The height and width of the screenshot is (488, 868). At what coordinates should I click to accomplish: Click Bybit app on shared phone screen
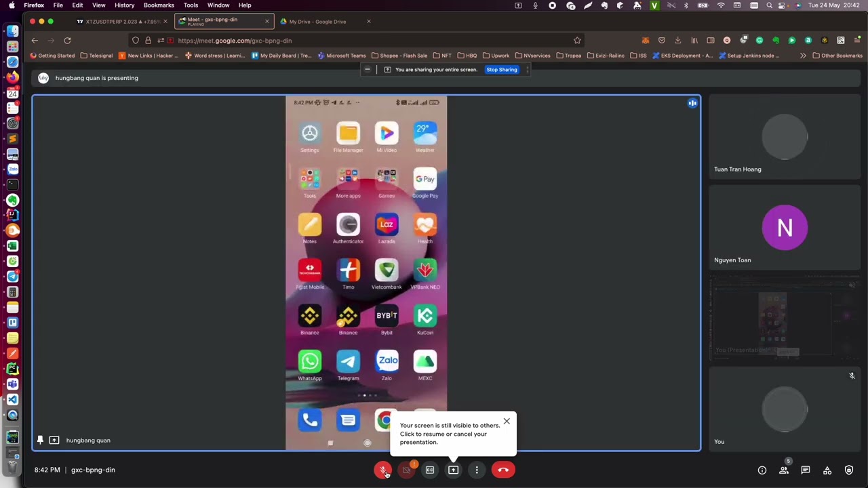pyautogui.click(x=387, y=319)
